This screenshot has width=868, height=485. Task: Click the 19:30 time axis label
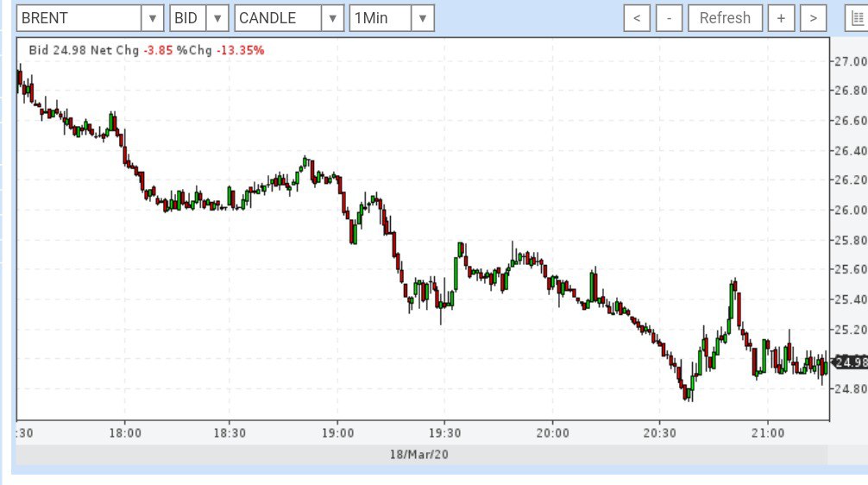pos(444,433)
